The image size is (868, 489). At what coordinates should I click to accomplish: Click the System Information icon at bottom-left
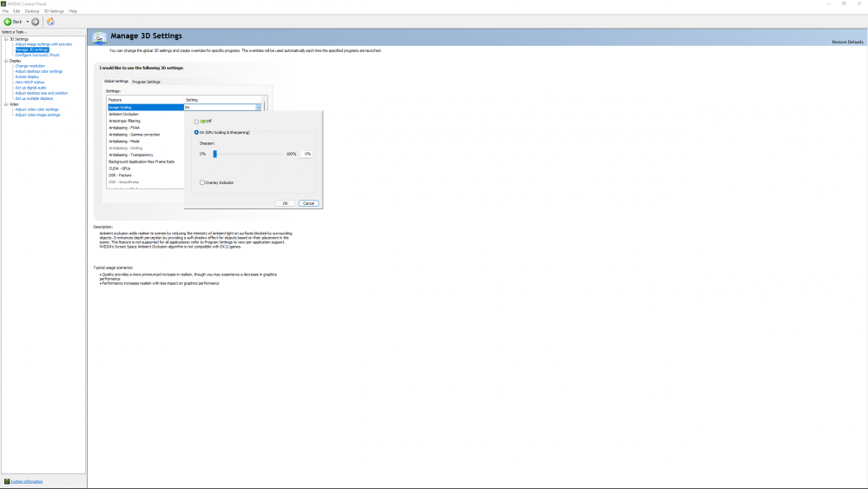[7, 481]
